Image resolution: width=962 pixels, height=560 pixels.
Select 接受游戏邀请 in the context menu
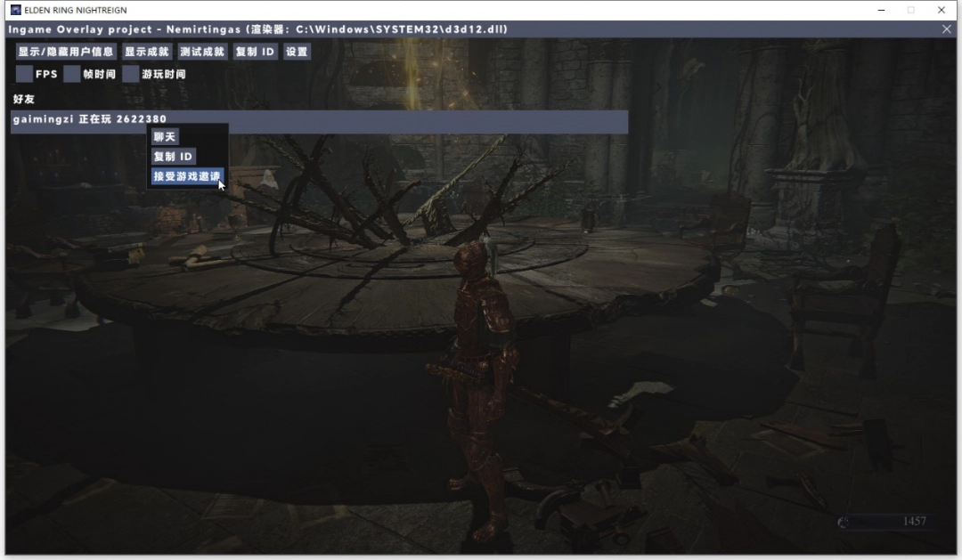coord(187,176)
